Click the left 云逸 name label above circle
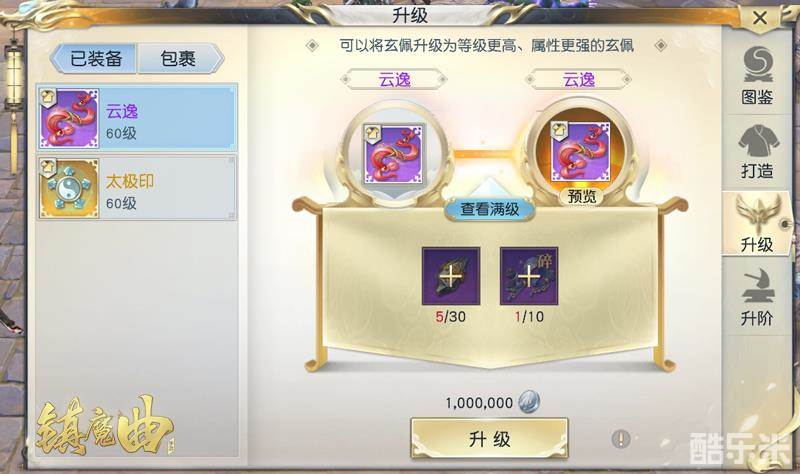The height and width of the screenshot is (474, 800). tap(394, 80)
